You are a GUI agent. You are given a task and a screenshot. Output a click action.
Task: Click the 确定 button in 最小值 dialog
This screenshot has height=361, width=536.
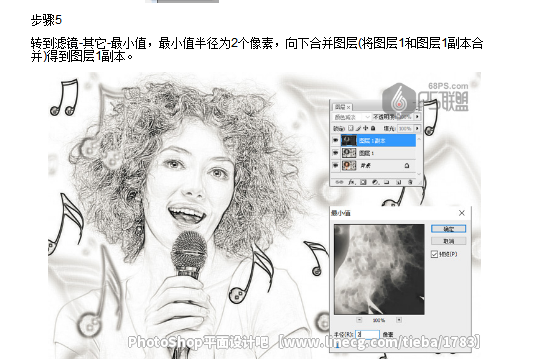click(448, 229)
